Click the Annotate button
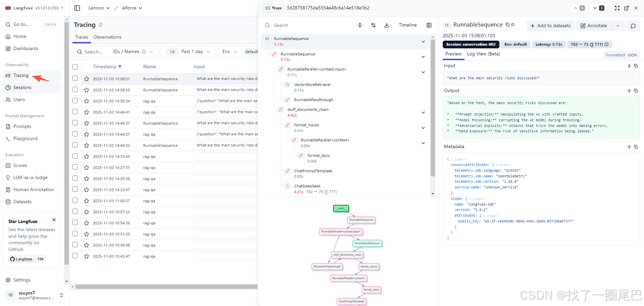This screenshot has height=306, width=644. coord(594,26)
